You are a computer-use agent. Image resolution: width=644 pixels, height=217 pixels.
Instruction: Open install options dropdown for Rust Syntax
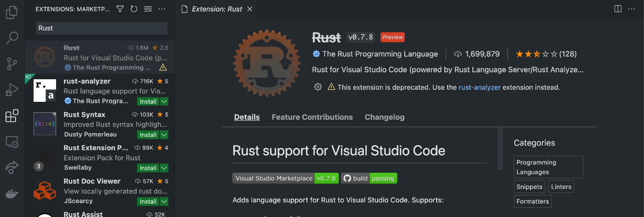pos(164,135)
